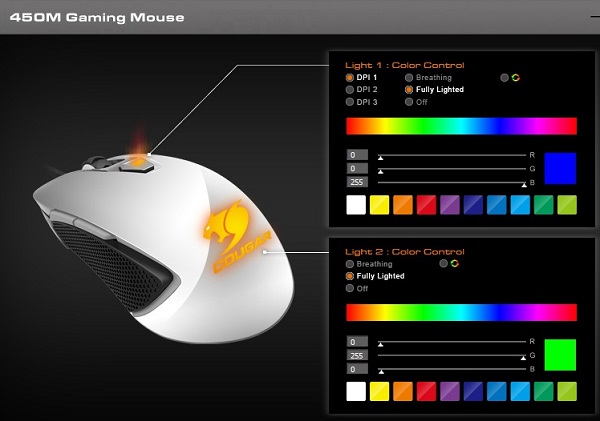
Task: Choose the green swatch in Light 1
Action: [543, 205]
